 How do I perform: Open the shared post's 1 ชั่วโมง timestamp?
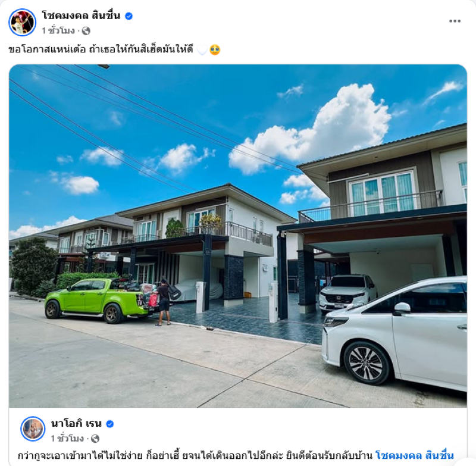[67, 439]
